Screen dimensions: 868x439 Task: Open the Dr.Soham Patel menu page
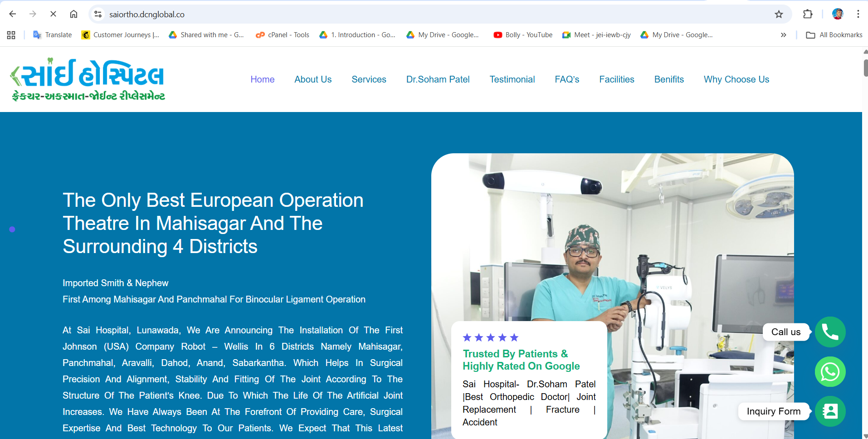pos(438,79)
